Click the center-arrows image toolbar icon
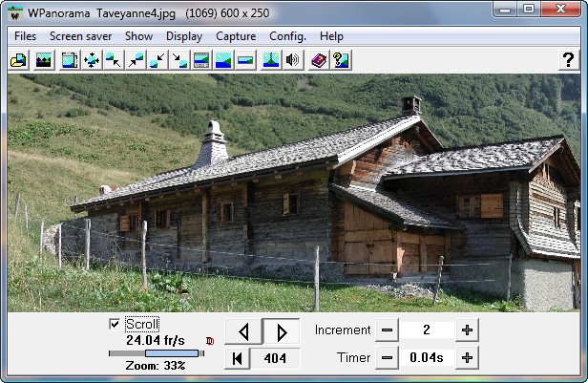The width and height of the screenshot is (588, 383). [91, 60]
